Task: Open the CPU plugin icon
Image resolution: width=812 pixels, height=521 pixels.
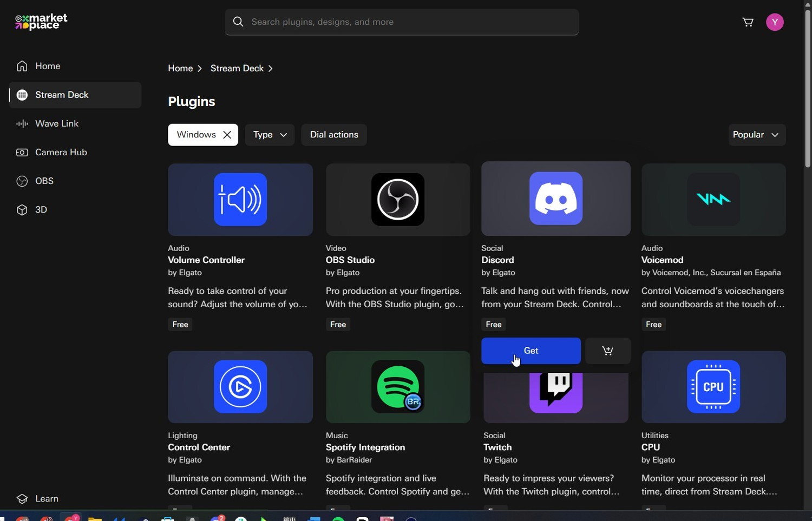Action: click(713, 387)
